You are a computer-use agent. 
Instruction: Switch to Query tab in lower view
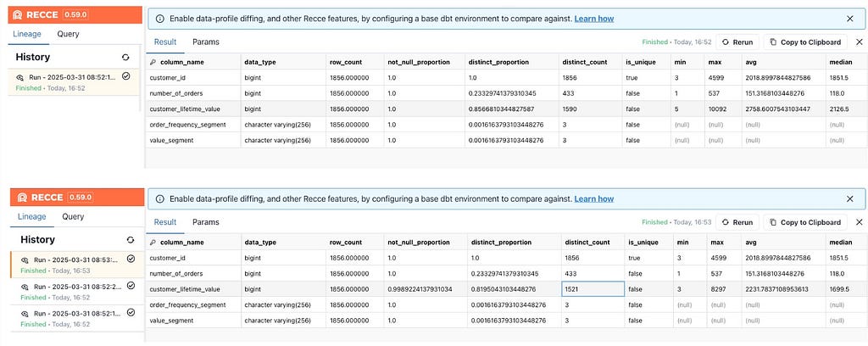pyautogui.click(x=73, y=216)
